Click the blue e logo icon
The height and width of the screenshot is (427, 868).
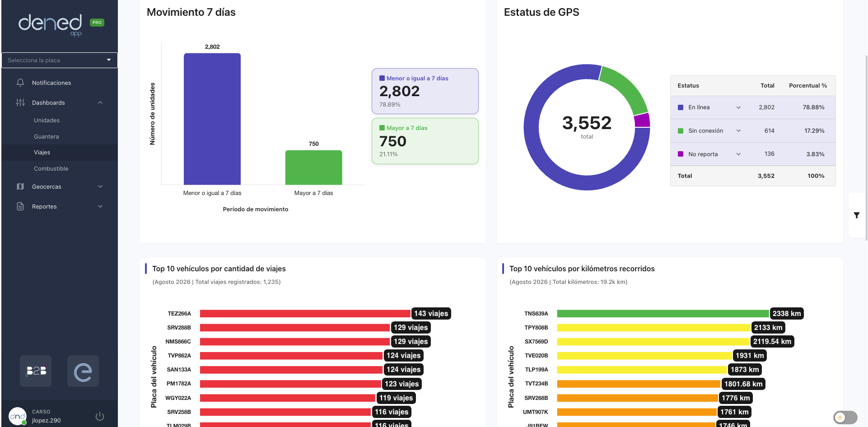pos(83,371)
